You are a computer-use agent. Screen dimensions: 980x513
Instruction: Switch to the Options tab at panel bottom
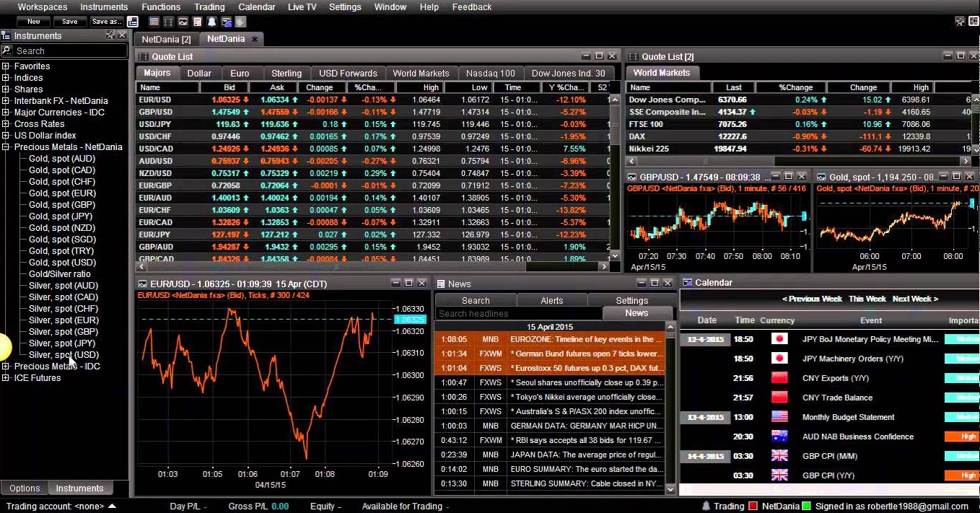pyautogui.click(x=25, y=488)
